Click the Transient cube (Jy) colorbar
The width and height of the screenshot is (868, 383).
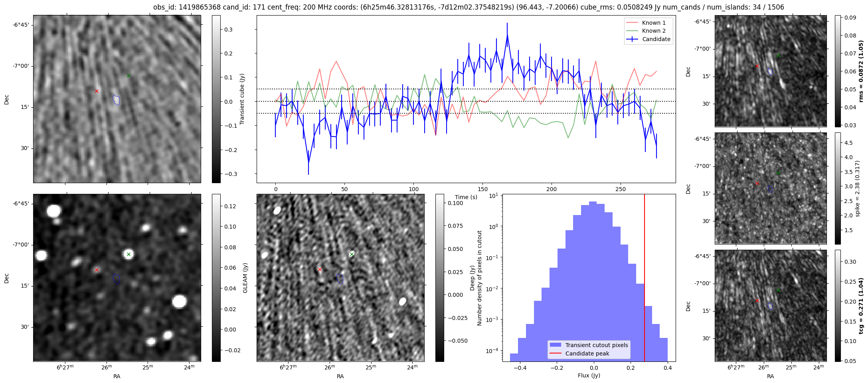point(216,99)
